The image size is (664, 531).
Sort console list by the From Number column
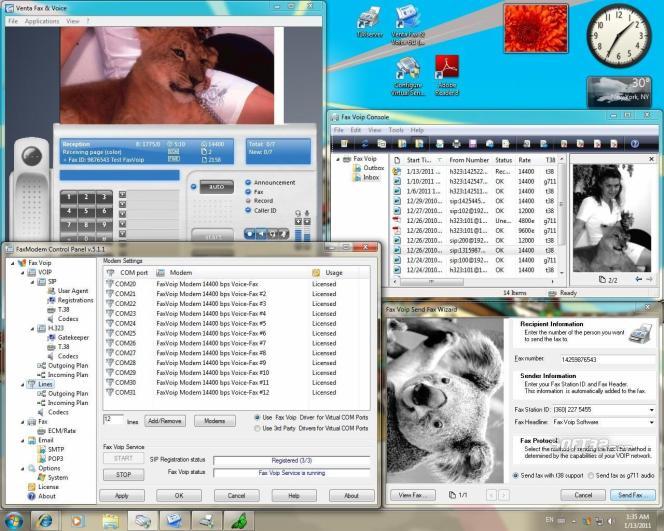click(x=469, y=160)
